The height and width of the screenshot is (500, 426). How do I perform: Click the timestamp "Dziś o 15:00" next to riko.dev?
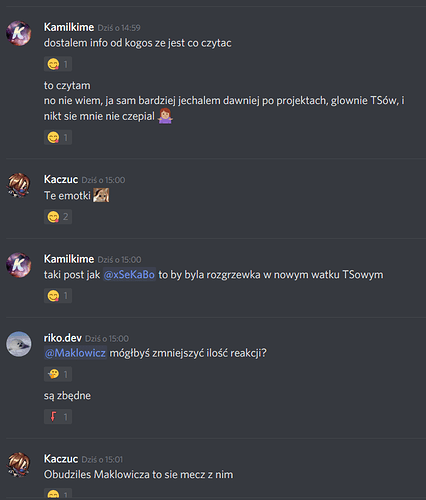[x=107, y=339]
